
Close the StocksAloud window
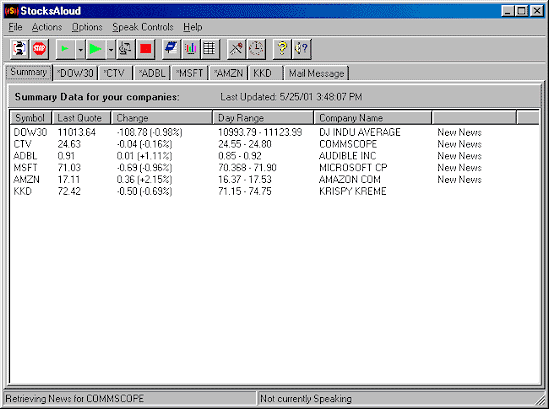click(x=537, y=11)
